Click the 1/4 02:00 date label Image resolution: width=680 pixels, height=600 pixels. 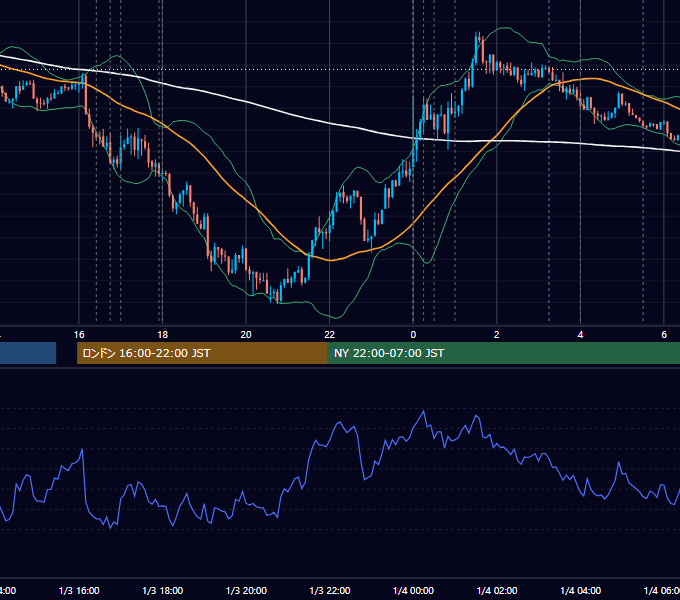[x=497, y=590]
